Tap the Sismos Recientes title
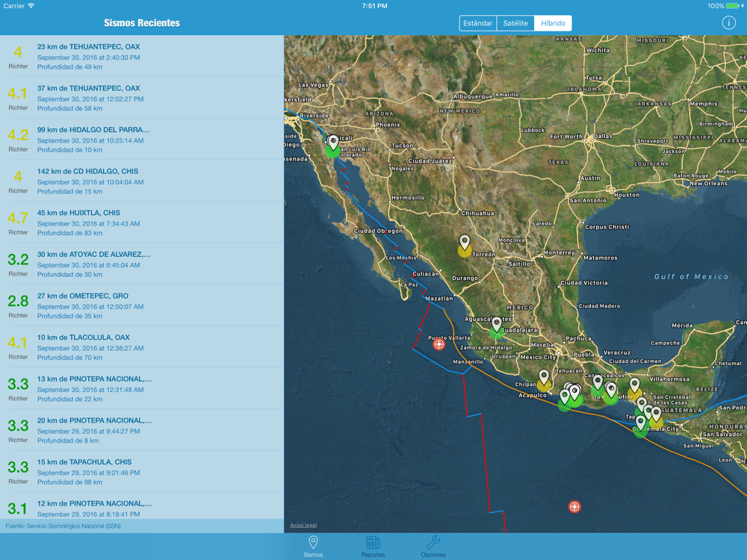The width and height of the screenshot is (747, 560). pyautogui.click(x=142, y=23)
